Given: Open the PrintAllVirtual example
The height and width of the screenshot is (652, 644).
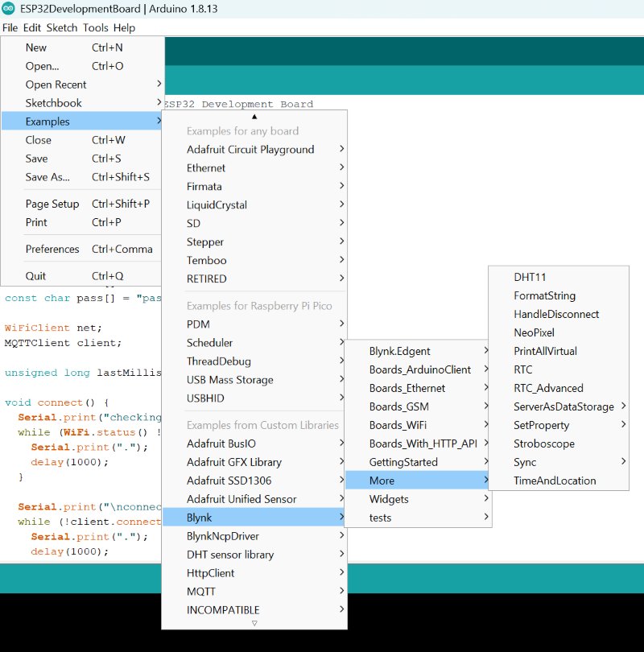Looking at the screenshot, I should pos(559,351).
